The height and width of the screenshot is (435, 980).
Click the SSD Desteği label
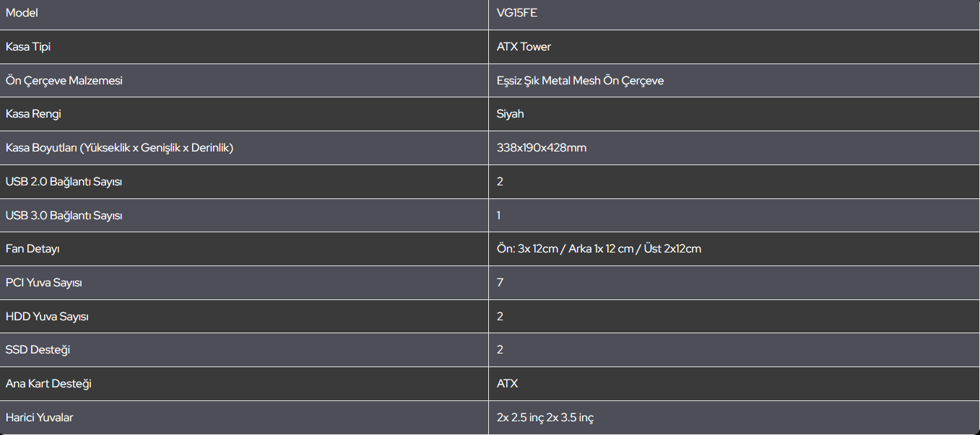38,350
